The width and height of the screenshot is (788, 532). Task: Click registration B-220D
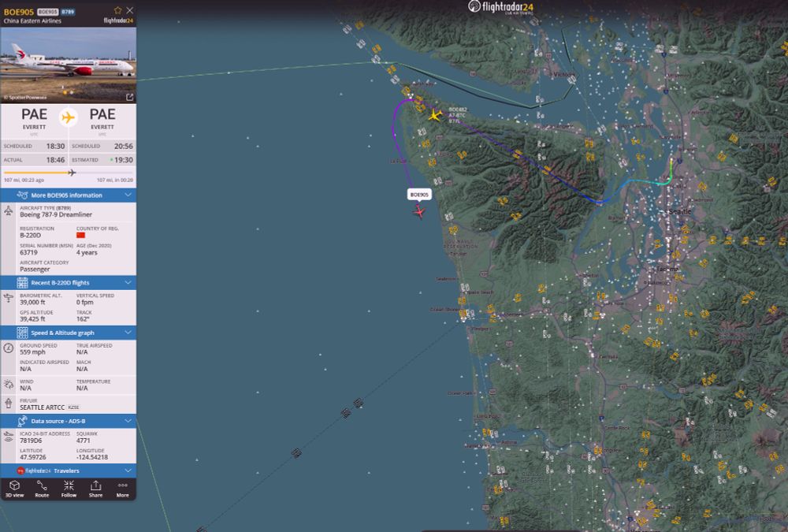tap(30, 236)
